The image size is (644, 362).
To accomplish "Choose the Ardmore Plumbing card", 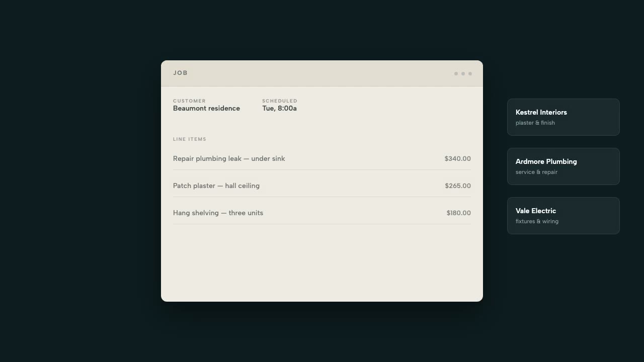I will coord(563,166).
